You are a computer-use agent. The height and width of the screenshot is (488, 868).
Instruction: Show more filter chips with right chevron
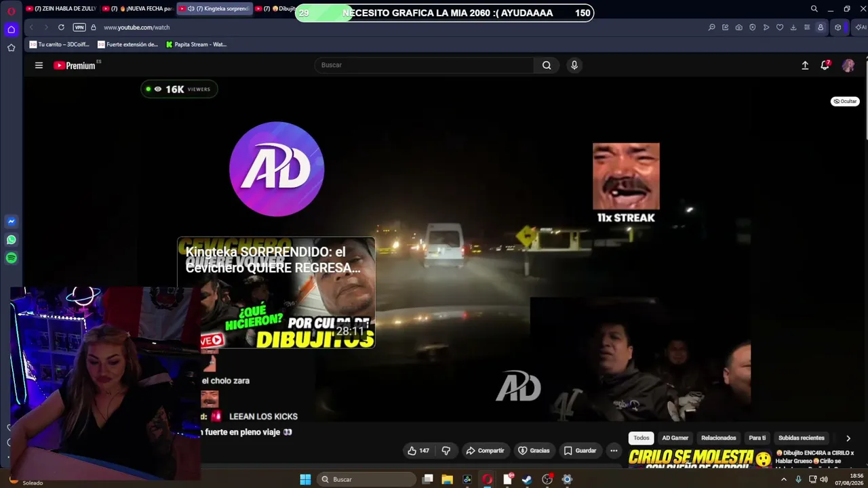click(x=848, y=438)
